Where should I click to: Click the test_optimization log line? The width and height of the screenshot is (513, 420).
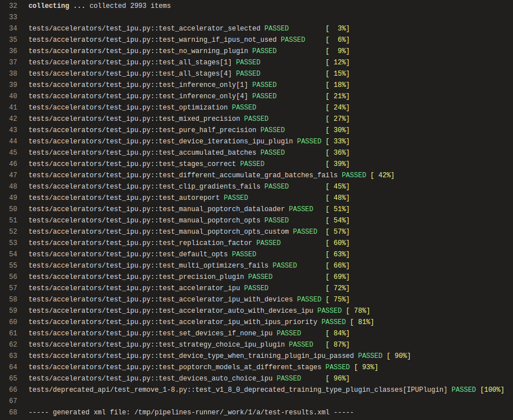pos(189,107)
